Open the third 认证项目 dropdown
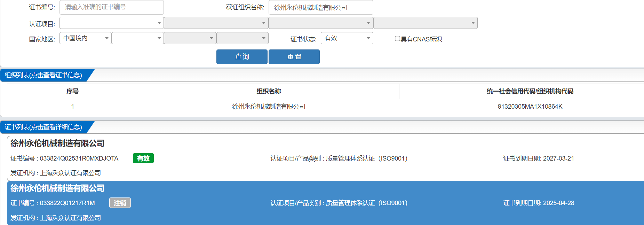Viewport: 644px width, 225px height. [321, 23]
